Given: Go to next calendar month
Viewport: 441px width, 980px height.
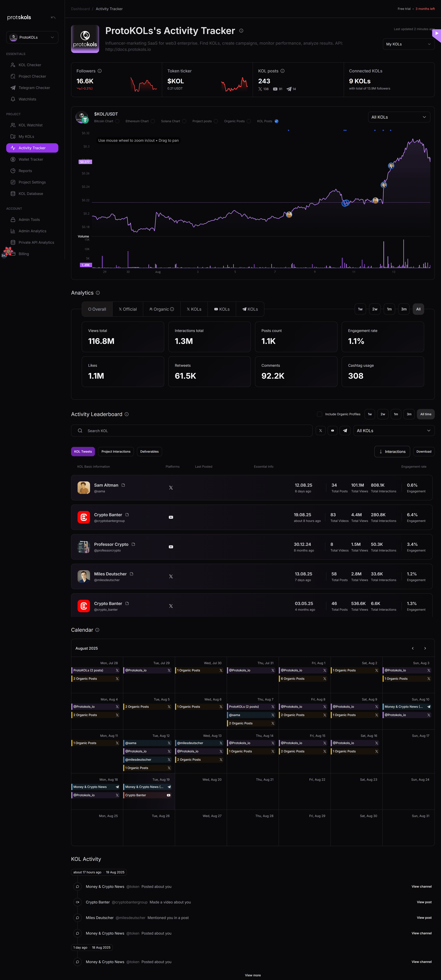Looking at the screenshot, I should point(425,648).
